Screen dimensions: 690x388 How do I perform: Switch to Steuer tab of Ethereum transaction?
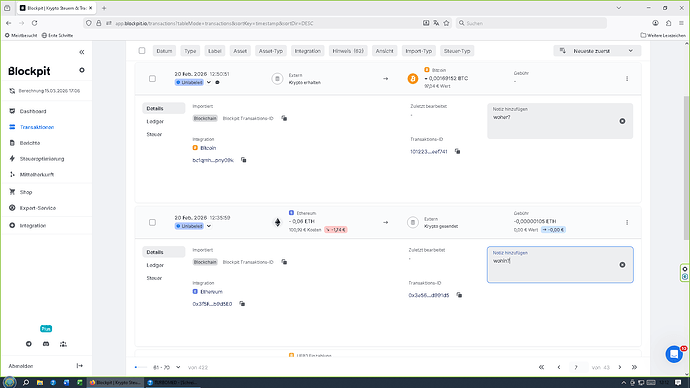tap(154, 278)
